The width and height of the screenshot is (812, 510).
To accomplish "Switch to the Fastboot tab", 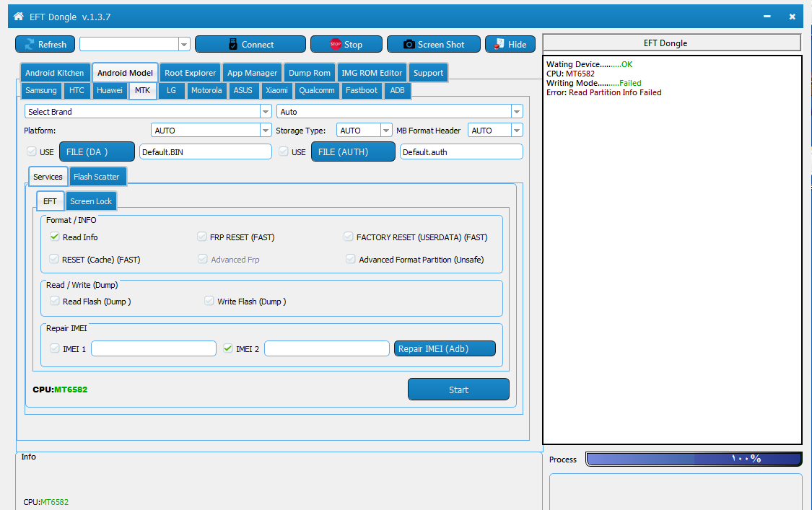I will click(x=362, y=90).
